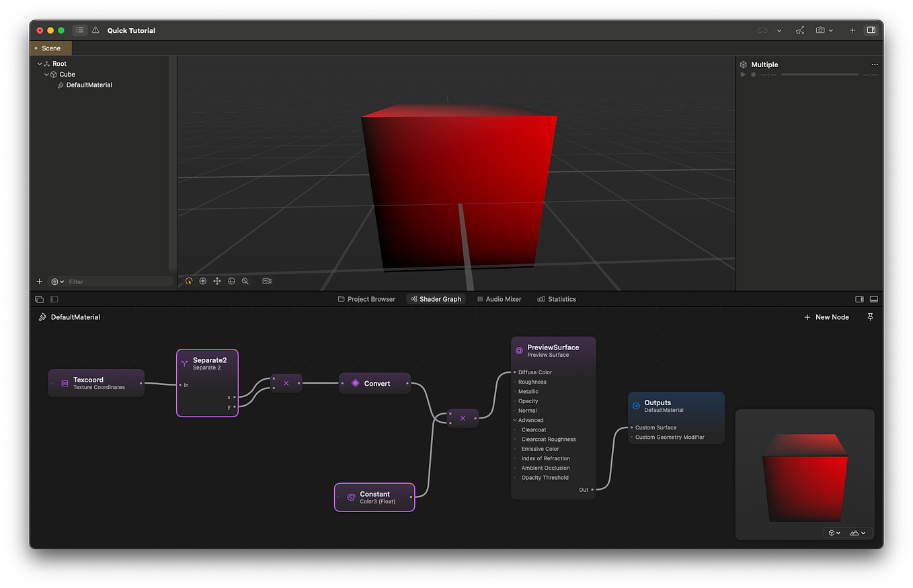
Task: Toggle the right inspector sidebar icon
Action: pos(871,30)
